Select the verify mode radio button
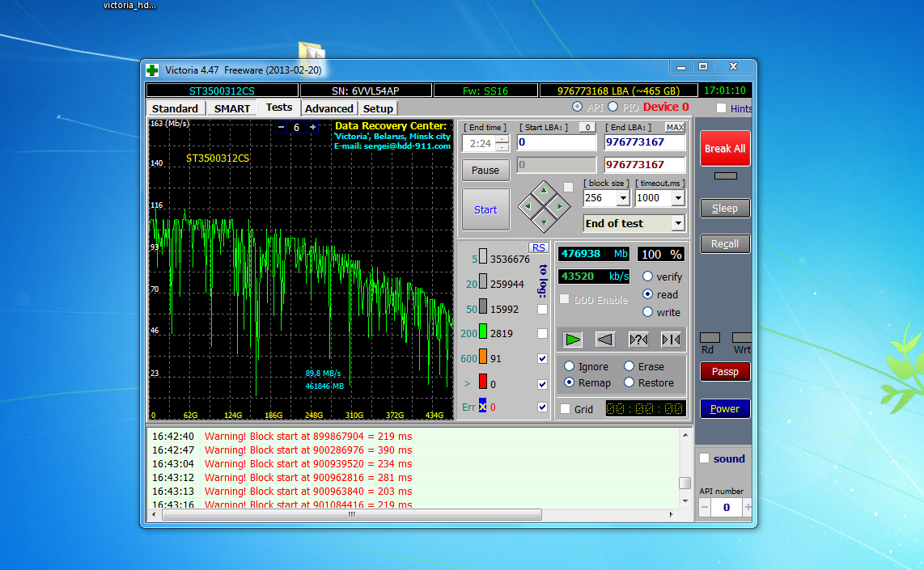Image resolution: width=924 pixels, height=570 pixels. [x=647, y=277]
